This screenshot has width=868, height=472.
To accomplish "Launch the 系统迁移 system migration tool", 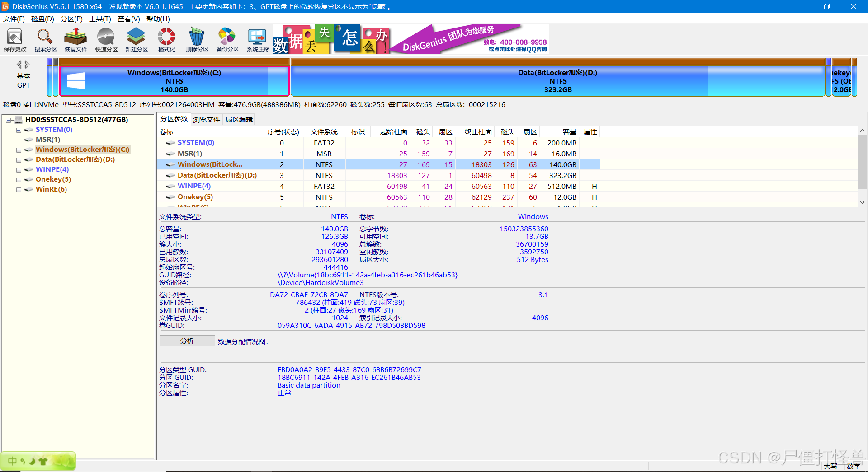I will click(x=258, y=40).
